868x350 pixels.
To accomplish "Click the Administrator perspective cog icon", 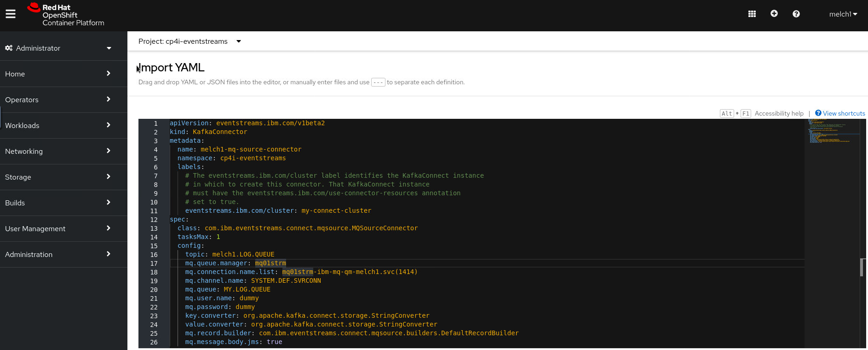I will [9, 48].
